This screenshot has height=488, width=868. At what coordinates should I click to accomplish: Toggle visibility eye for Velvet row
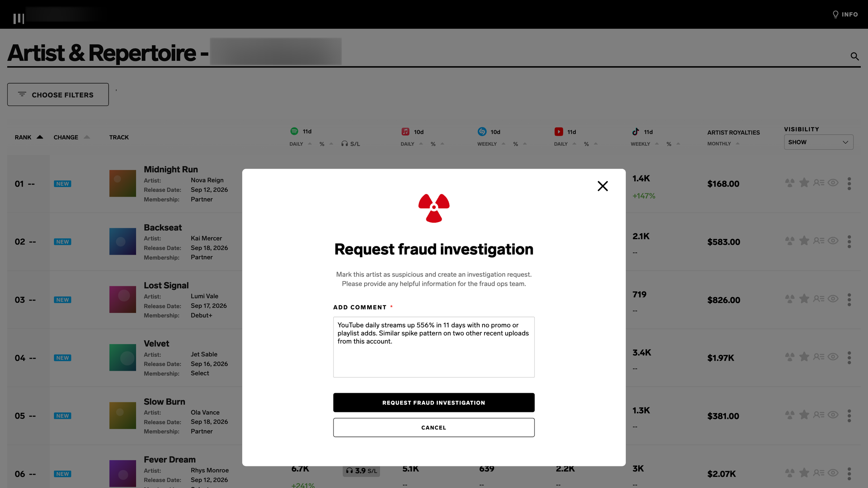point(833,357)
